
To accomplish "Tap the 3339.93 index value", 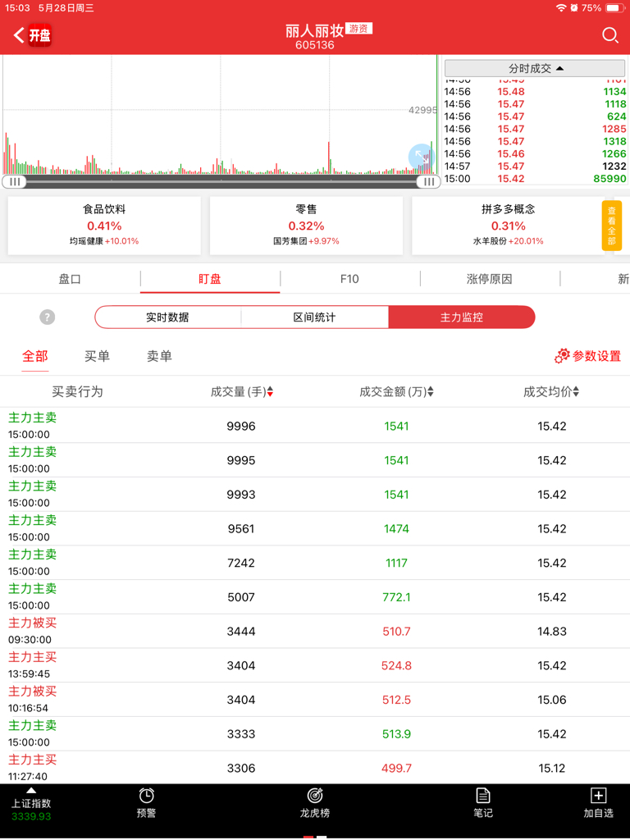I will [31, 816].
